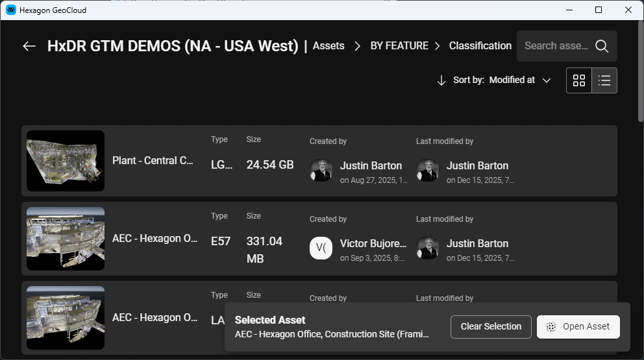Click the vertical scrollbar thumb
The height and width of the screenshot is (360, 644).
pyautogui.click(x=640, y=71)
